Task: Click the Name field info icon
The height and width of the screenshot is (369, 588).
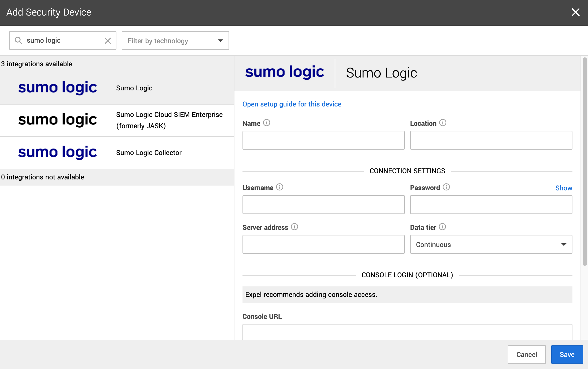Action: tap(267, 123)
